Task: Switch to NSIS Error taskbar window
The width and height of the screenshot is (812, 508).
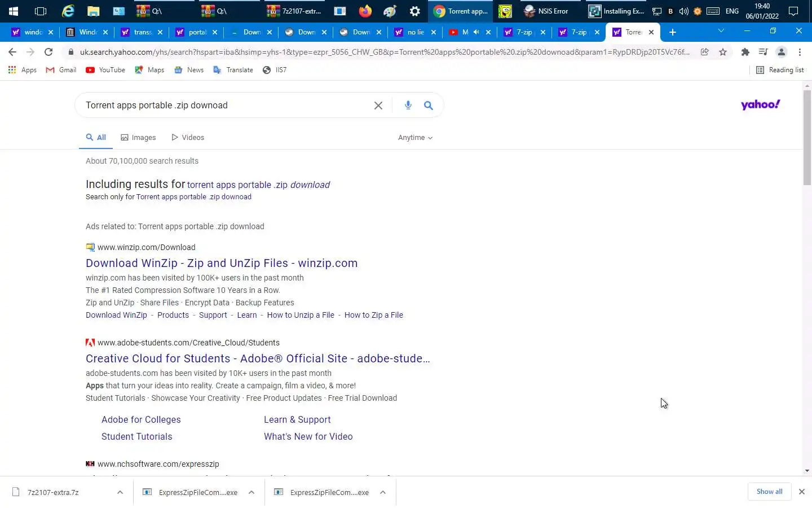Action: pyautogui.click(x=546, y=11)
